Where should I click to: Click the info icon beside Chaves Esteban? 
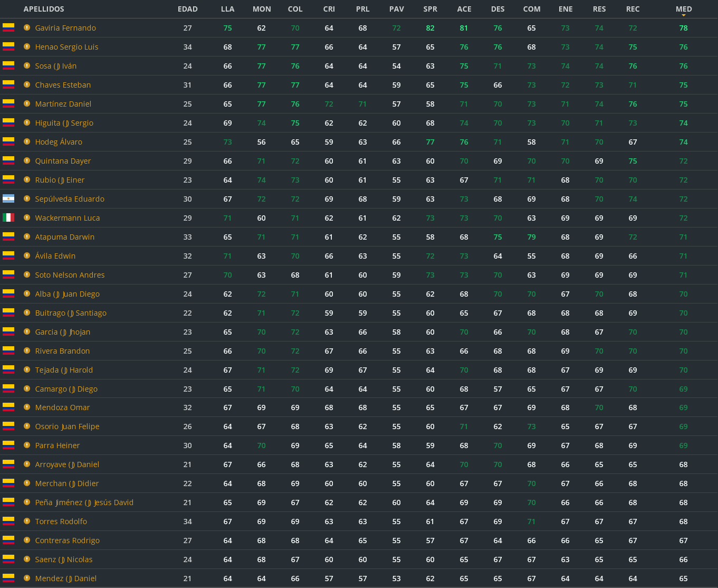(x=27, y=84)
